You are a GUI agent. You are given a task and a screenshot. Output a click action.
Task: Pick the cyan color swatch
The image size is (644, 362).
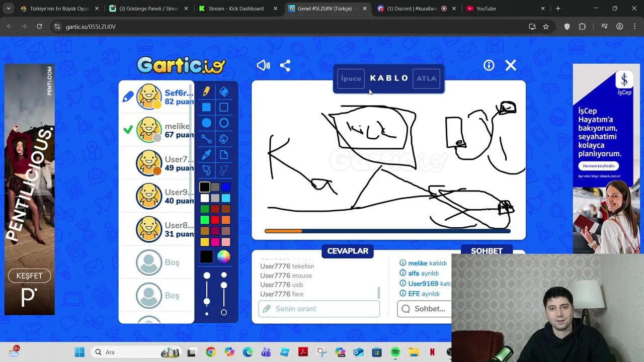tap(225, 198)
